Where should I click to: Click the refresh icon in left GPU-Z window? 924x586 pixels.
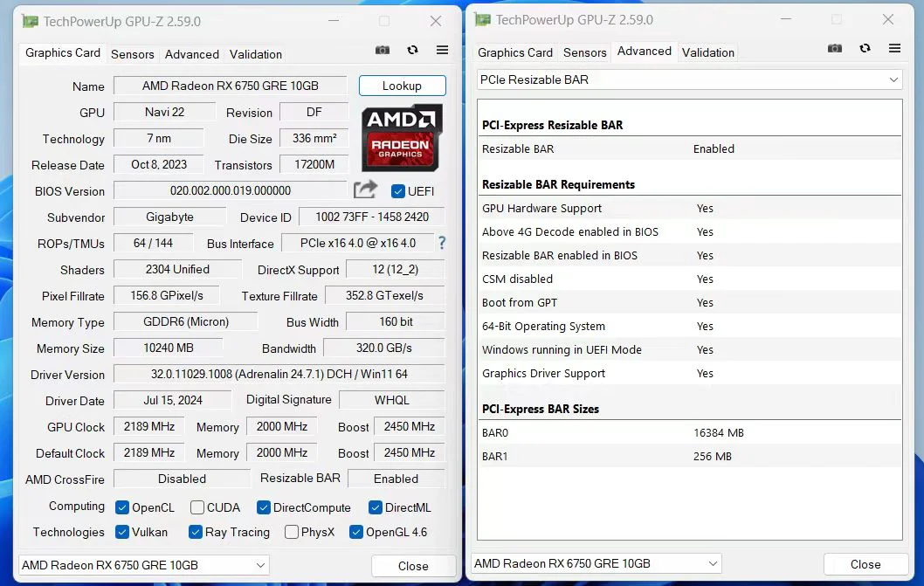(412, 50)
